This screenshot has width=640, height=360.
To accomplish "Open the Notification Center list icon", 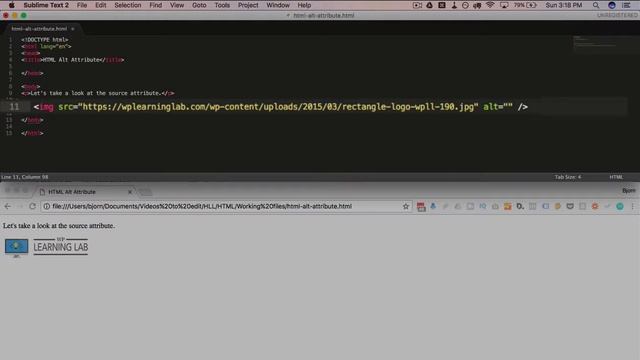I will coord(627,5).
